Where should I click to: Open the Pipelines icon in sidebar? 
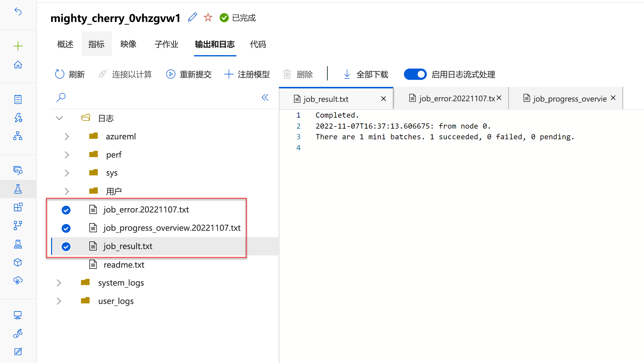[18, 226]
